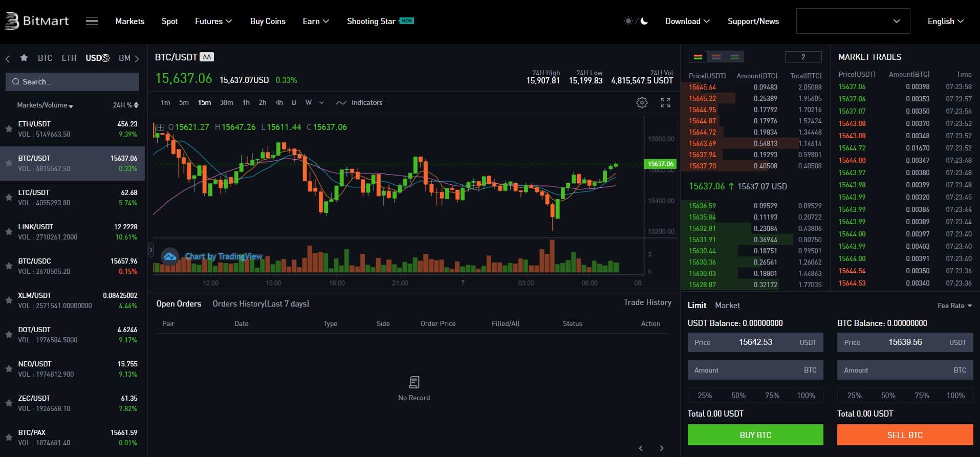Show bids-only order book view
Viewport: 980px width, 457px height.
click(x=735, y=57)
